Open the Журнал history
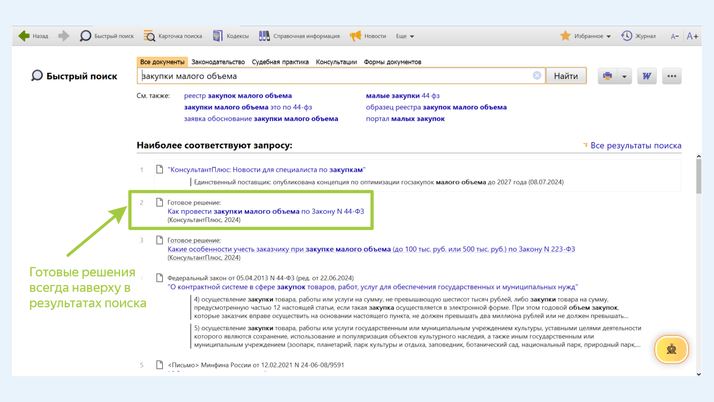The image size is (714, 402). (x=638, y=36)
